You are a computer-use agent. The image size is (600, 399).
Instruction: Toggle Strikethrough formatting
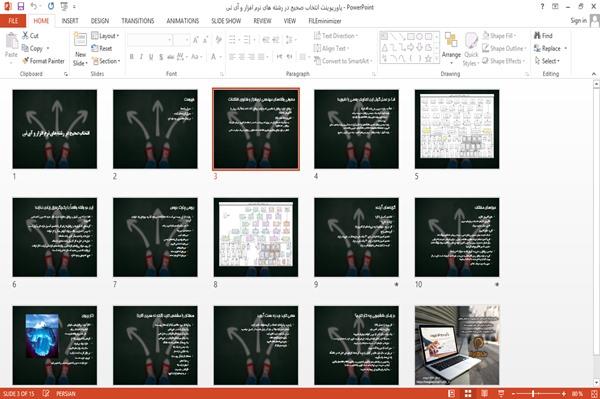(171, 57)
